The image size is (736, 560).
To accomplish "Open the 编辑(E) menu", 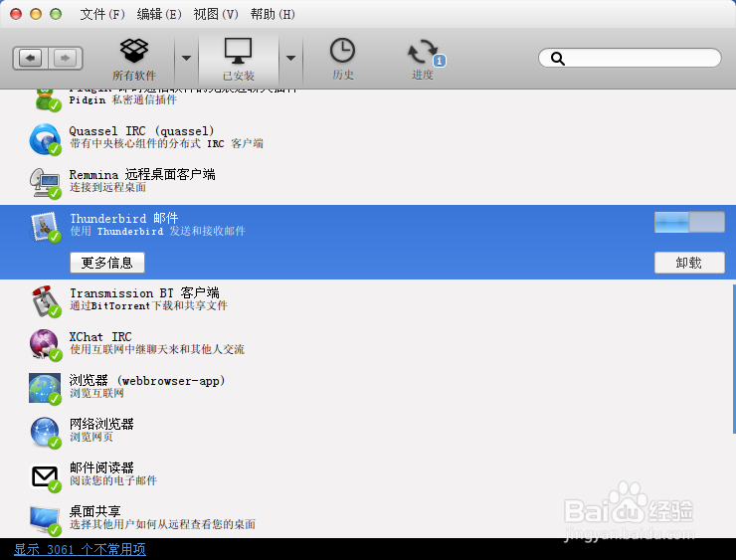I will point(159,14).
